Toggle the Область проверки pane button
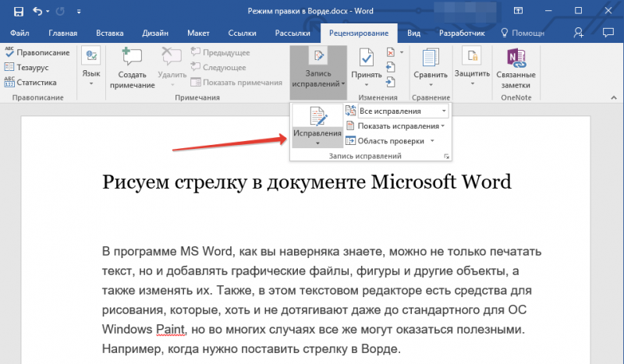Screen dimensions: 624x364 pos(385,141)
